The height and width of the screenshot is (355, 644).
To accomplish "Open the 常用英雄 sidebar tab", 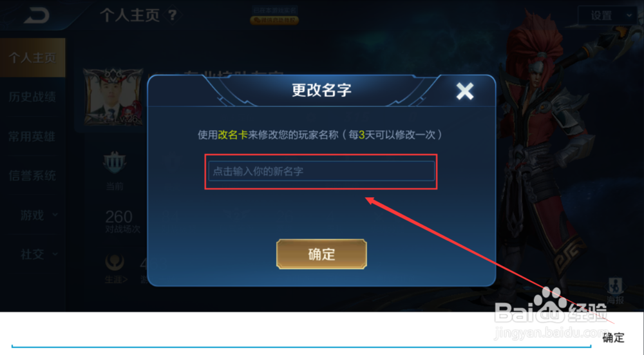I will coord(32,137).
